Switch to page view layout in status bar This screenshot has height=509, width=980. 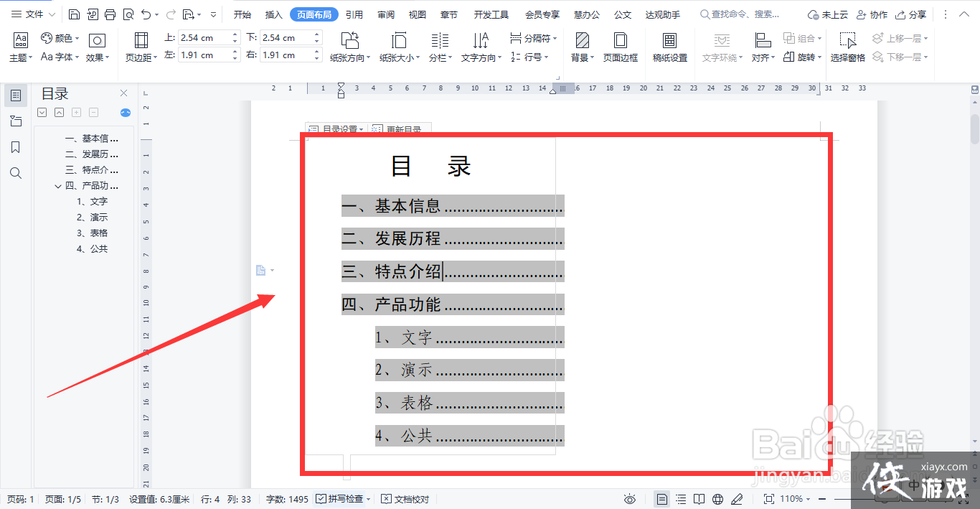point(662,499)
